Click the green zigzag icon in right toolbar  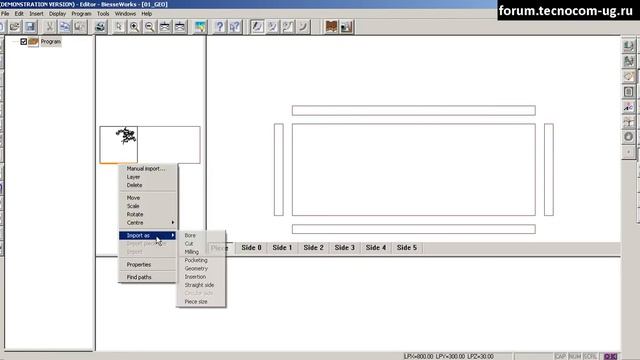629,61
